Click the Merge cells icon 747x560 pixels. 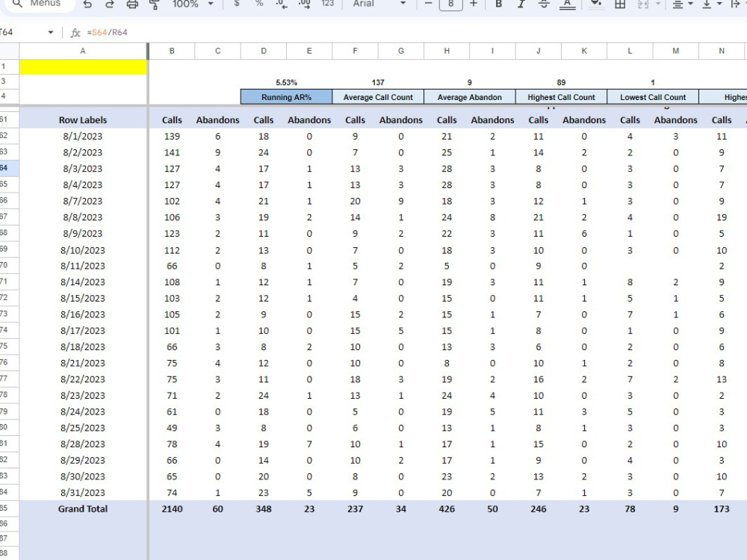click(x=643, y=4)
